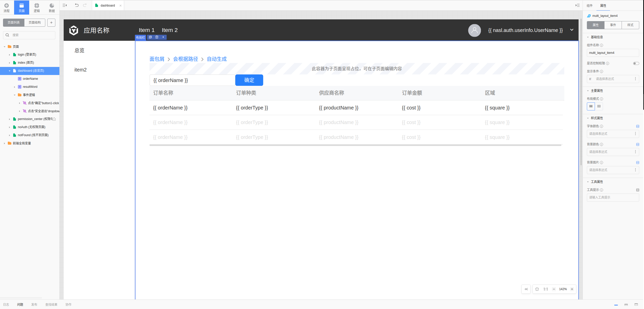This screenshot has height=309, width=644.
Task: Collapse the left sidebar via toolbar icon
Action: pos(65,5)
